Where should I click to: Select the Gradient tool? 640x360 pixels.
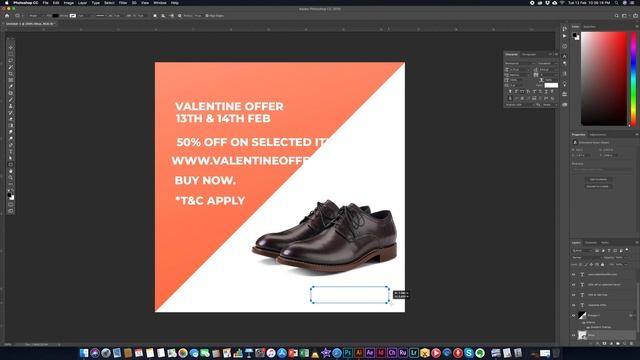[11, 125]
